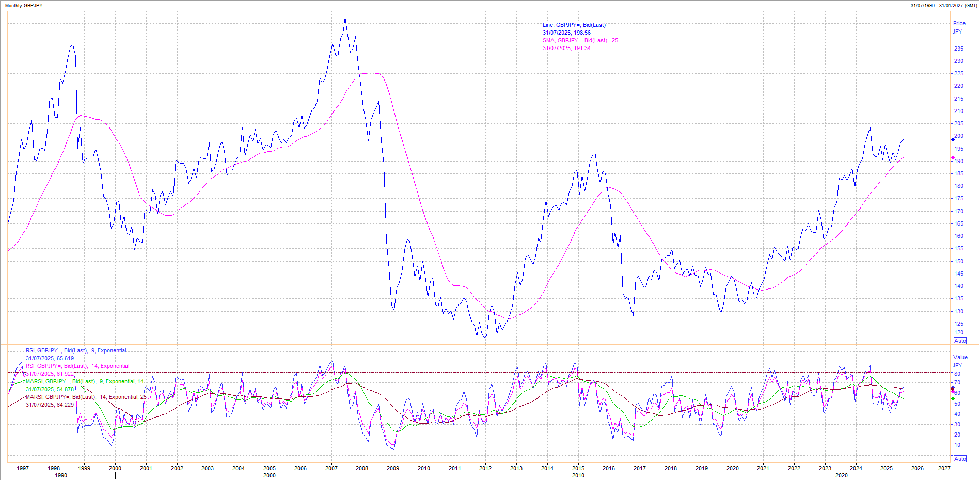Toggle Auto scaling on the RSI value axis

tap(960, 459)
